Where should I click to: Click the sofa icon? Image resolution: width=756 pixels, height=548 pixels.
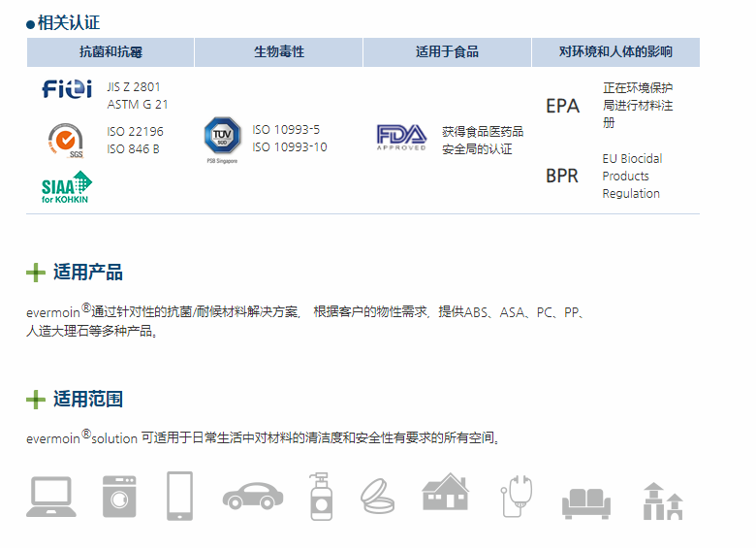585,502
